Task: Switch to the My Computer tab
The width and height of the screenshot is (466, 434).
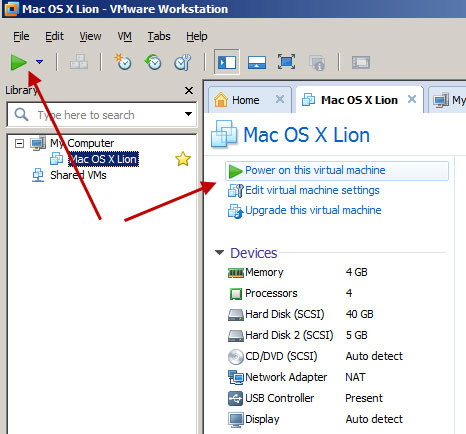Action: click(x=448, y=100)
